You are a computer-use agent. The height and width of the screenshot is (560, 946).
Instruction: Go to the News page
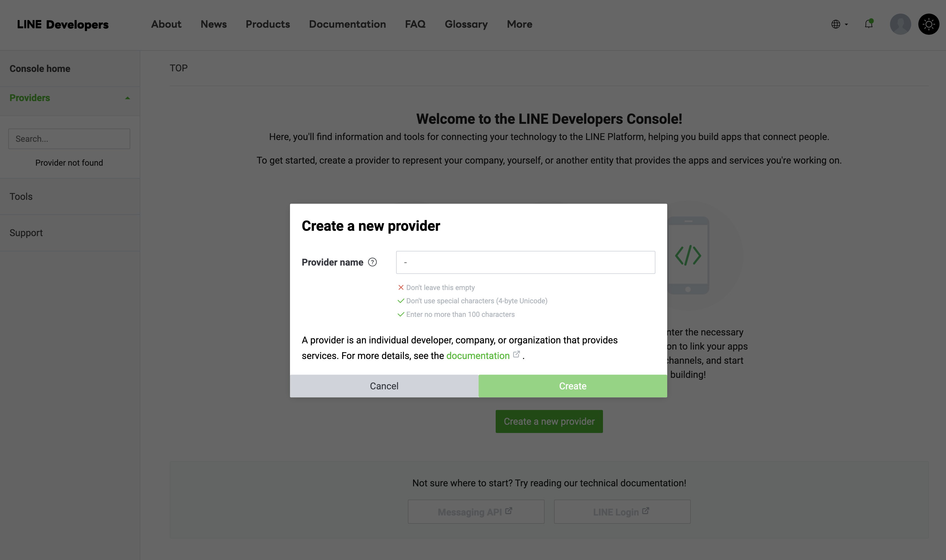[x=213, y=24]
